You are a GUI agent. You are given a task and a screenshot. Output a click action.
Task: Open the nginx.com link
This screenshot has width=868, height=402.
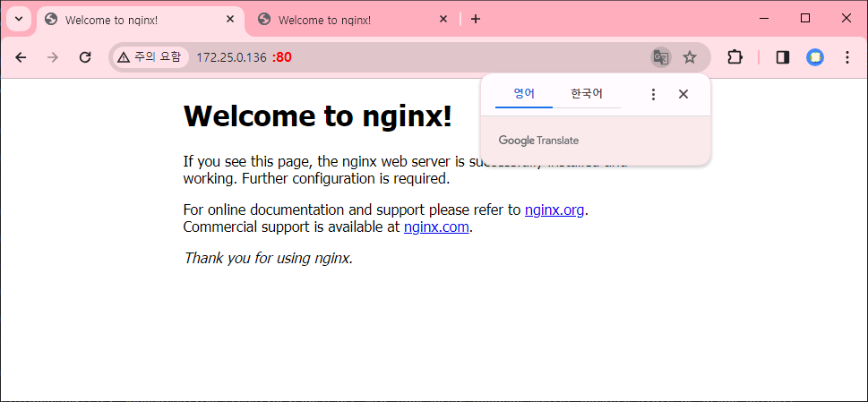(x=437, y=227)
